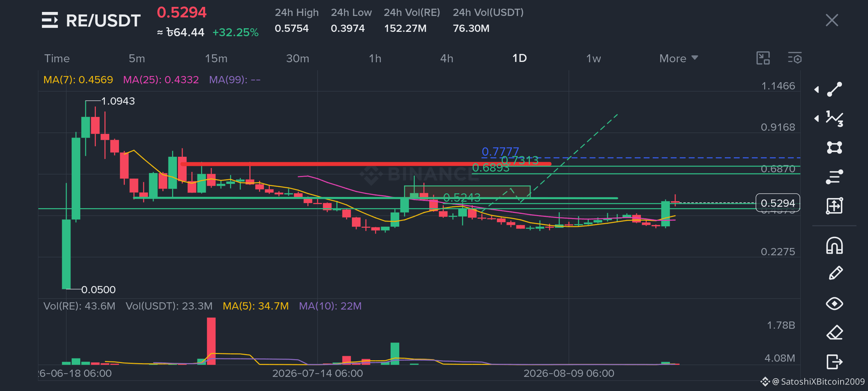Click the 24h Vol(USDT) value 76.30M
This screenshot has height=391, width=868.
pyautogui.click(x=471, y=28)
